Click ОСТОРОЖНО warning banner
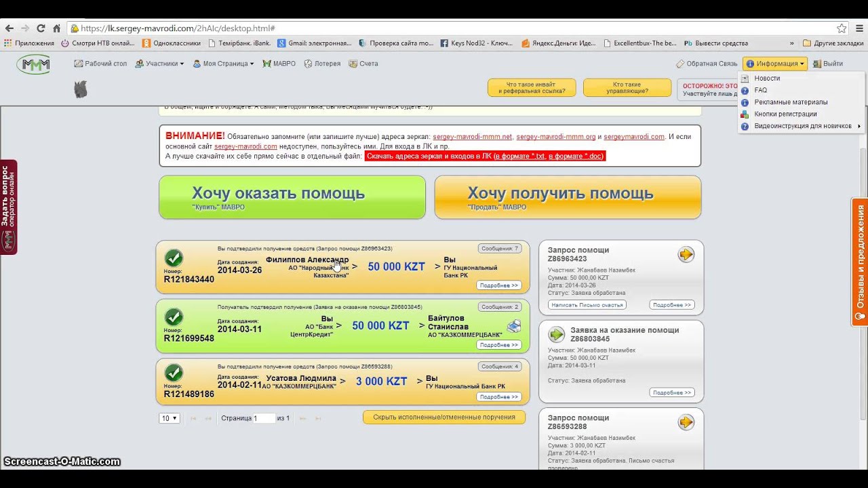This screenshot has height=488, width=868. (x=708, y=89)
